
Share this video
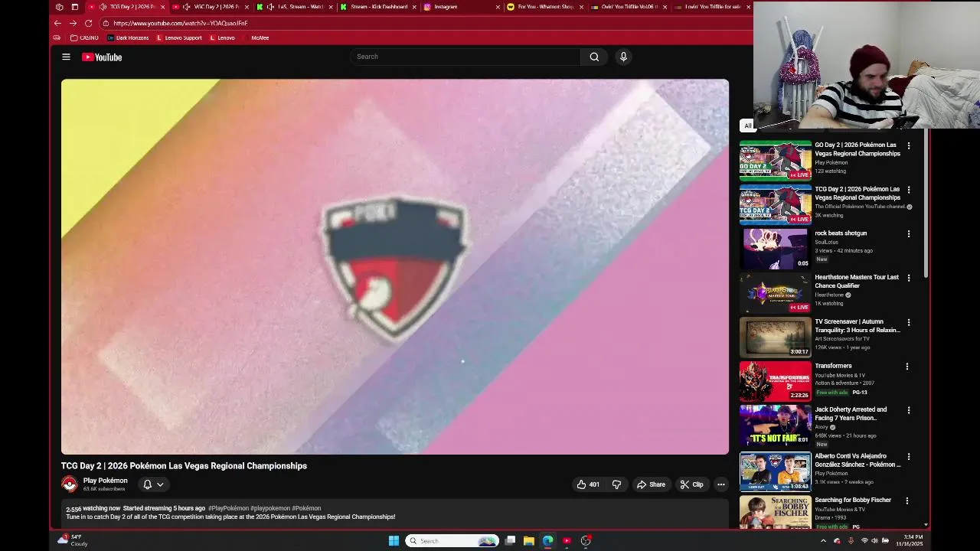pos(651,484)
